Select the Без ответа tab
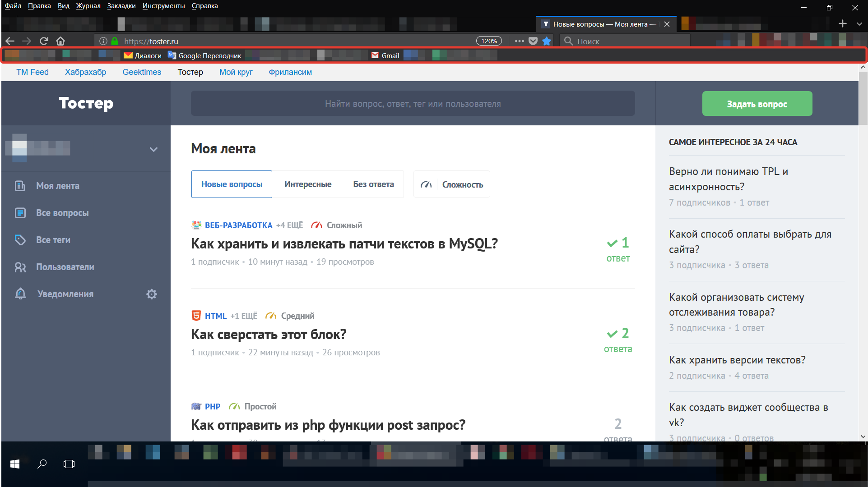This screenshot has width=868, height=487. point(373,184)
